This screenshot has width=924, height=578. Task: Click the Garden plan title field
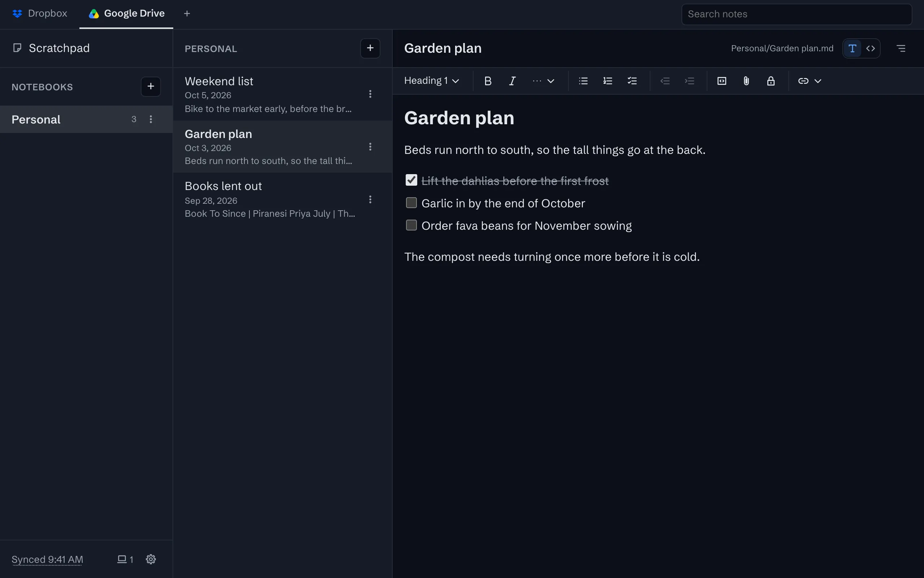coord(443,48)
